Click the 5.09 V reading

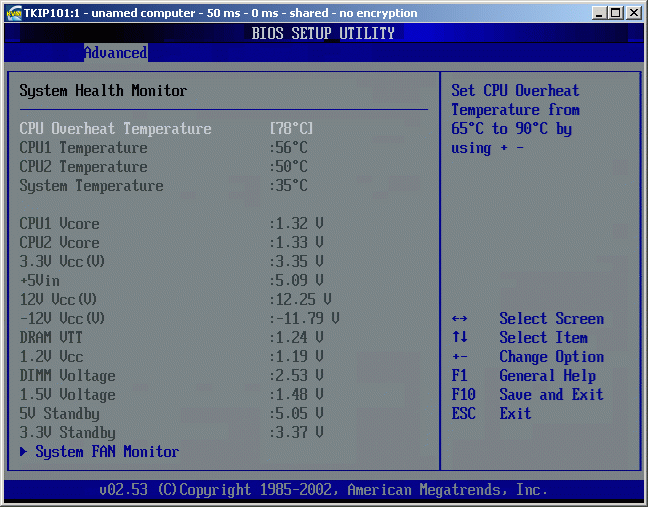296,281
